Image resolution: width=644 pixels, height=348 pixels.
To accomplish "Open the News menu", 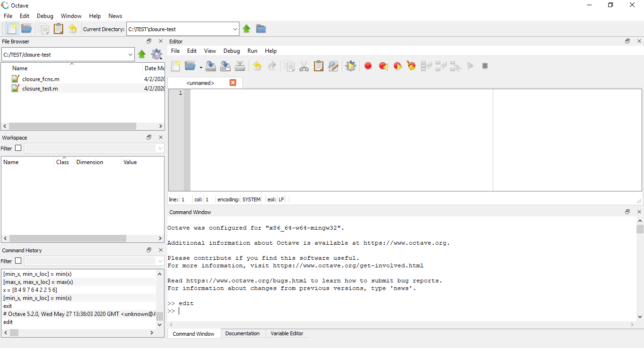I will (115, 16).
